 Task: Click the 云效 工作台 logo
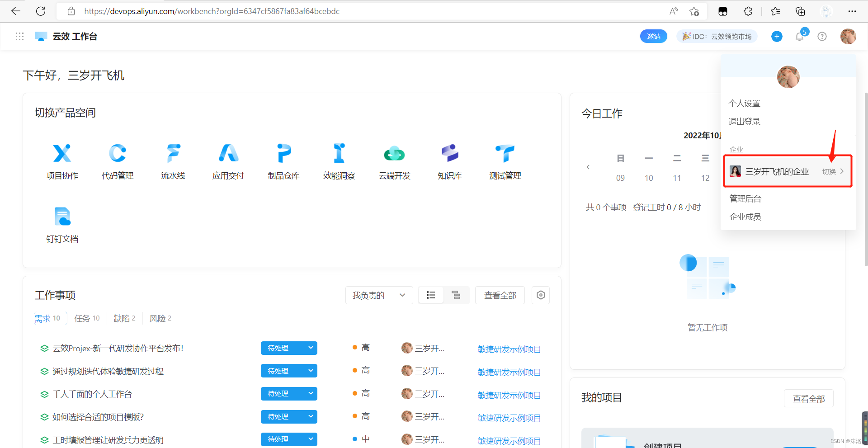[x=66, y=36]
